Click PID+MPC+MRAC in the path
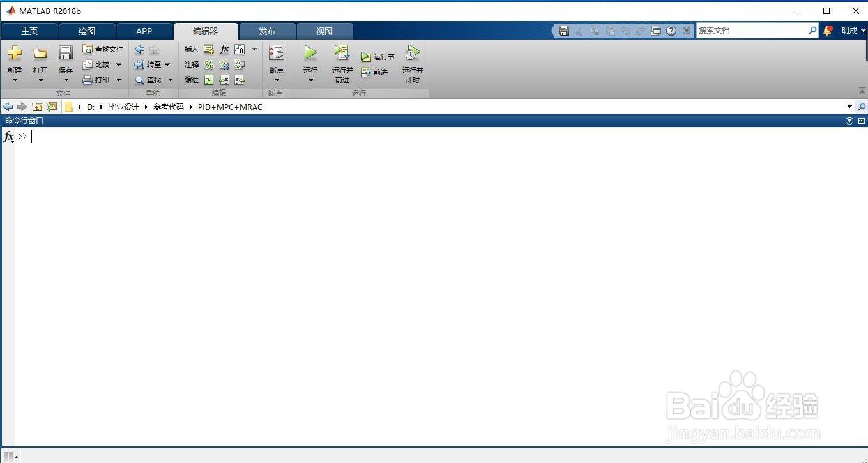 [230, 107]
